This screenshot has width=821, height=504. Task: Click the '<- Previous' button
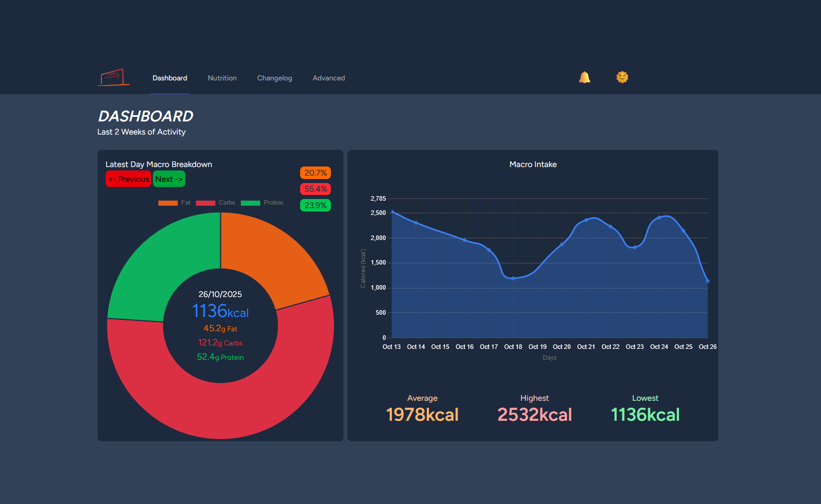(128, 178)
